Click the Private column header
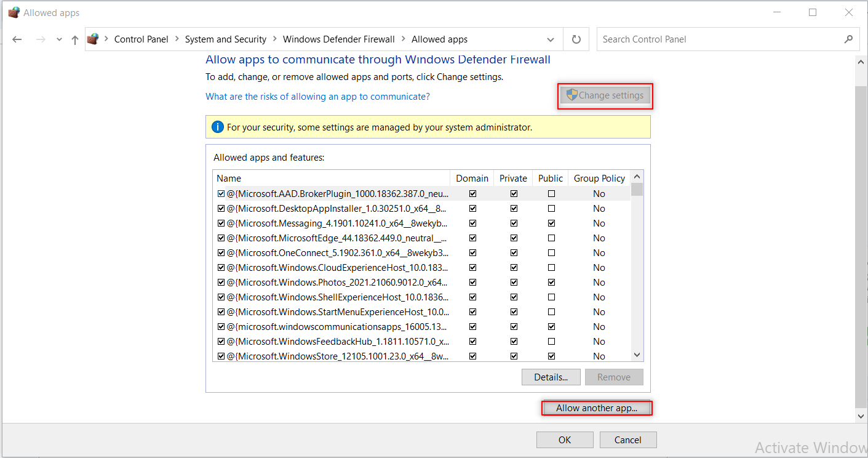 point(513,179)
